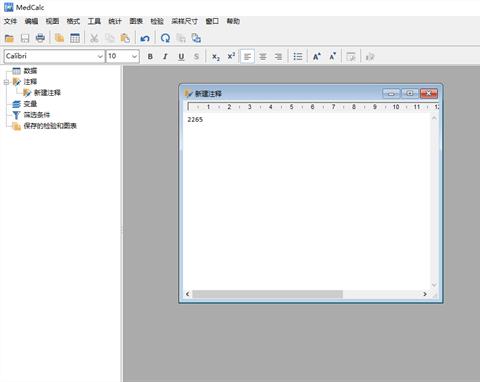This screenshot has height=382, width=480.
Task: Open the 统计 menu
Action: [115, 21]
